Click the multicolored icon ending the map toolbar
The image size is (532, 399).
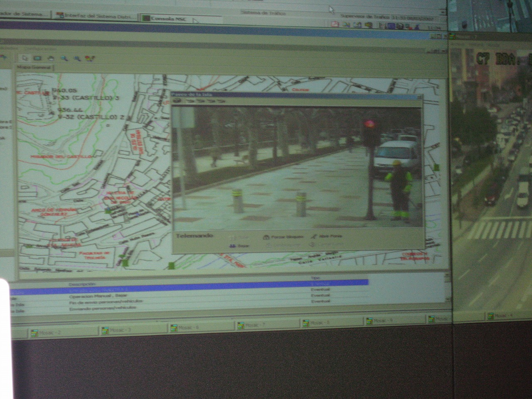tap(90, 59)
